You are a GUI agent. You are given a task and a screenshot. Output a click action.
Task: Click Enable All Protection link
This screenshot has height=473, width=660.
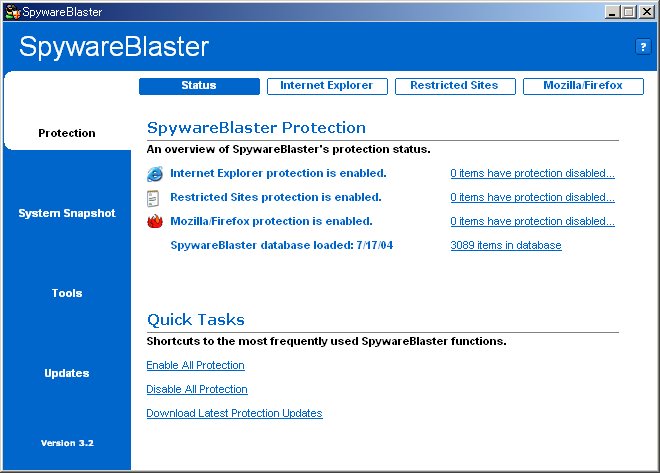click(x=195, y=366)
